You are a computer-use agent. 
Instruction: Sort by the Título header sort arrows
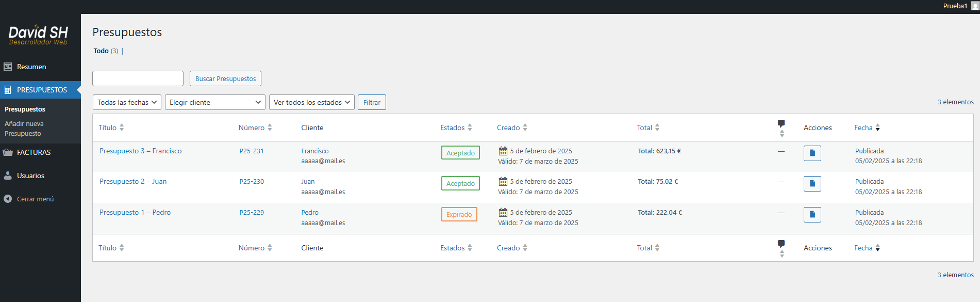click(x=122, y=128)
